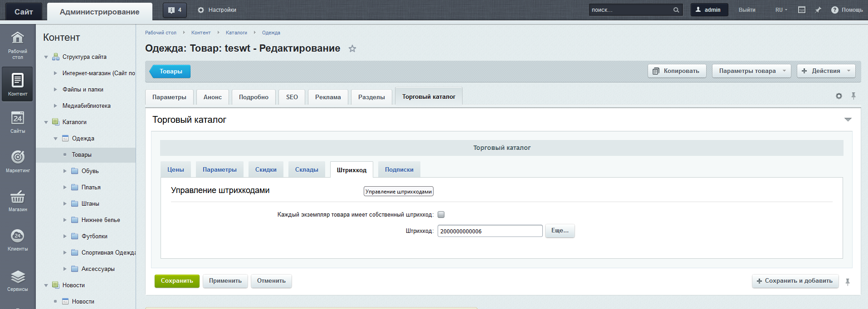Open the Сервисы sidebar section
Screen dimensions: 868x309
[18, 280]
